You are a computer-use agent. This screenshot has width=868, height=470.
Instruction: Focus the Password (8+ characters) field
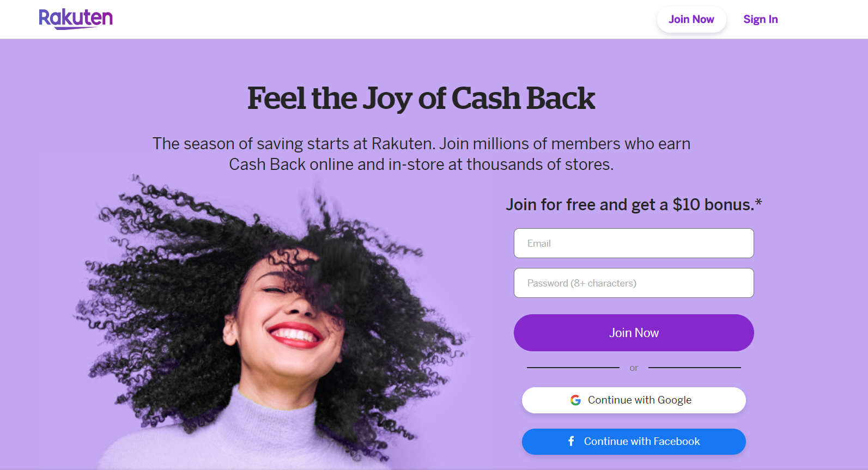pyautogui.click(x=634, y=283)
